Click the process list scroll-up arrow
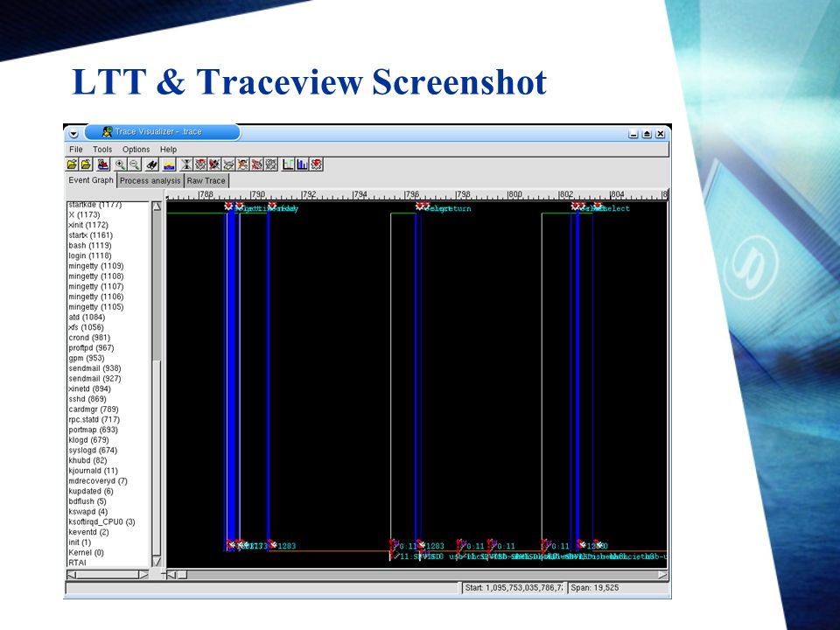 (157, 206)
